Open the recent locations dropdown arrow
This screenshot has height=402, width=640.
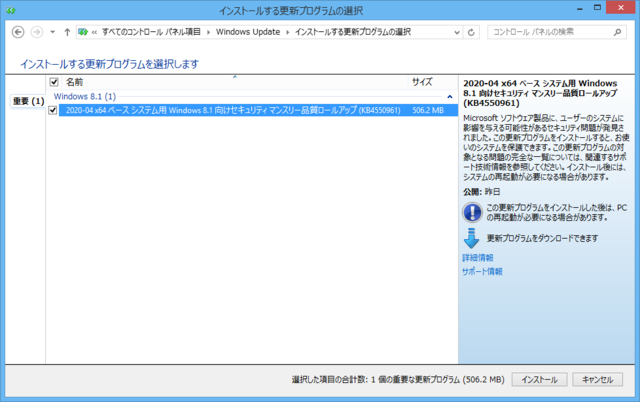(x=53, y=32)
